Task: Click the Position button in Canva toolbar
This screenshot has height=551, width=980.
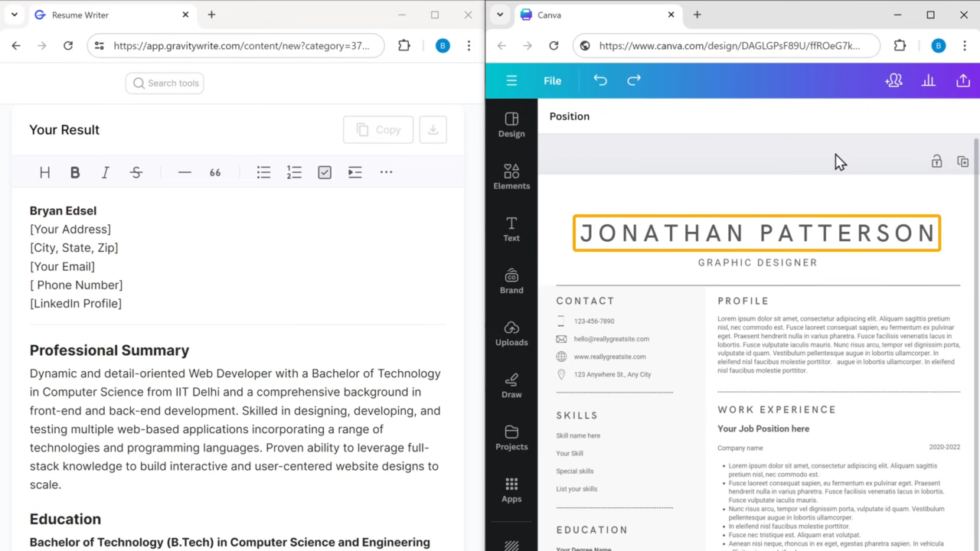Action: pyautogui.click(x=570, y=116)
